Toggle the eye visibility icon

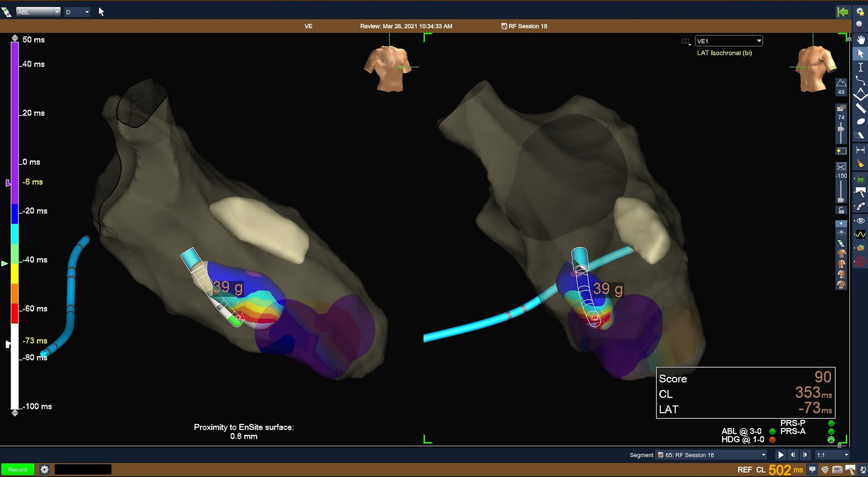tap(860, 220)
